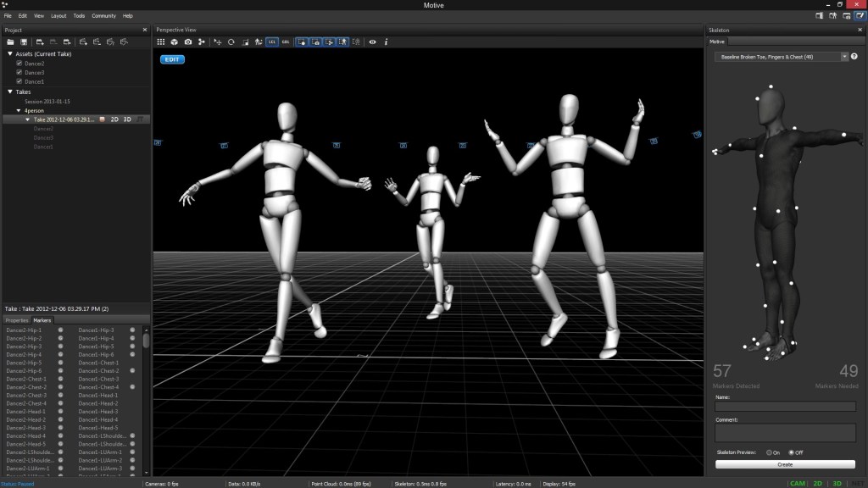Click the skeleton Name input field
The image size is (868, 488).
point(785,407)
